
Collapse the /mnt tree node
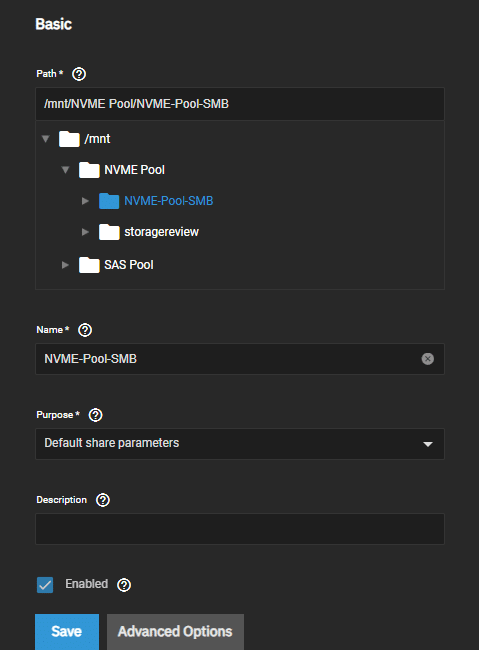click(46, 138)
